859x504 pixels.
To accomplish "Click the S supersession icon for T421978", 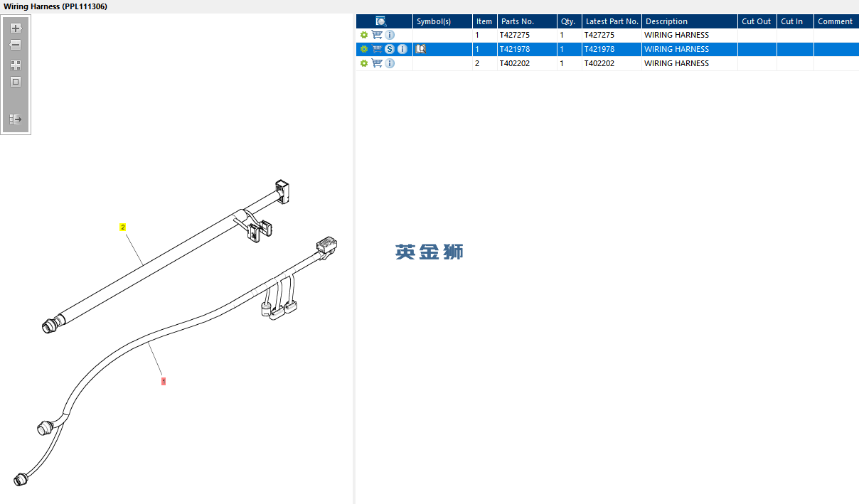I will click(x=390, y=49).
